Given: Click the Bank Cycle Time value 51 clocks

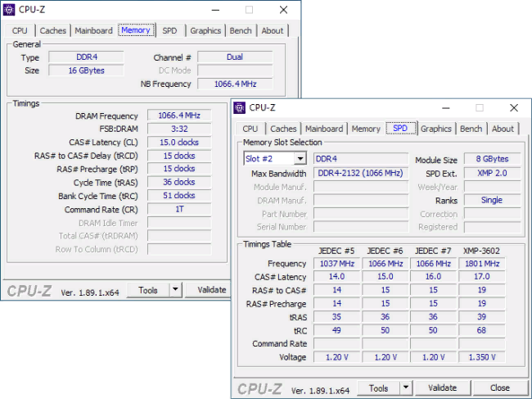Looking at the screenshot, I should 179,196.
